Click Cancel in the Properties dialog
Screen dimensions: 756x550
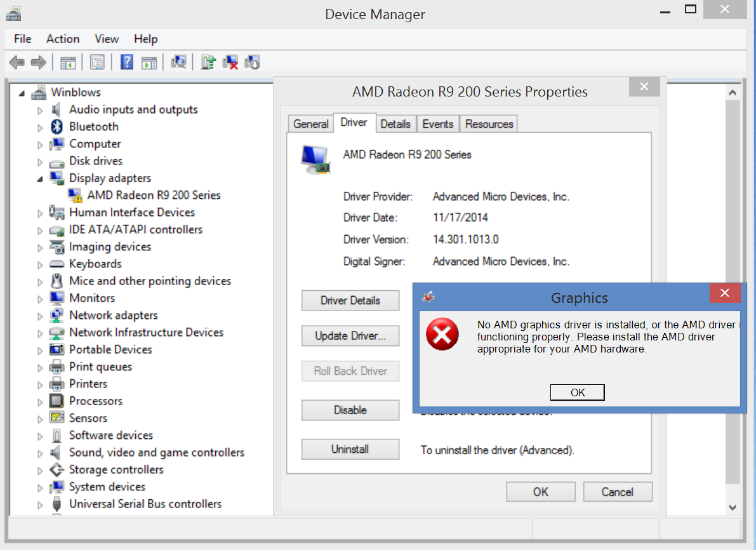coord(618,492)
